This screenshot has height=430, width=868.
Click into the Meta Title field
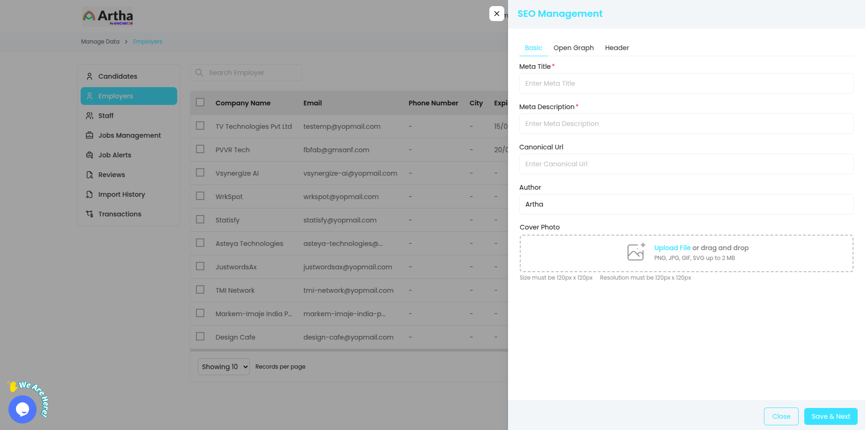point(686,83)
